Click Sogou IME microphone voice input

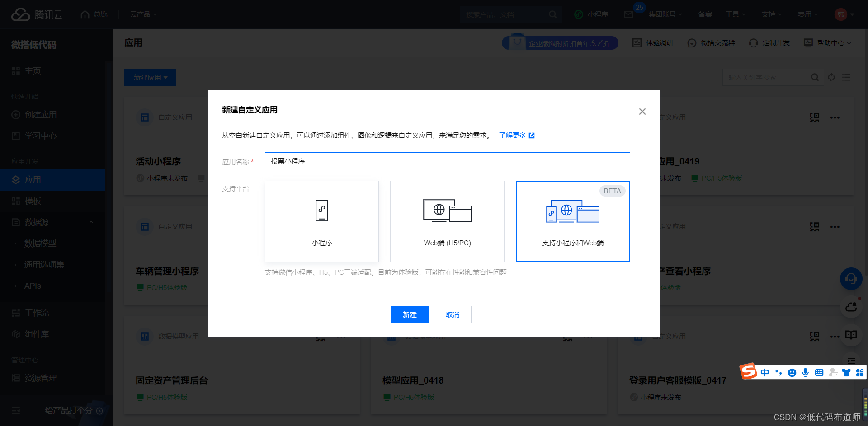[x=805, y=372]
